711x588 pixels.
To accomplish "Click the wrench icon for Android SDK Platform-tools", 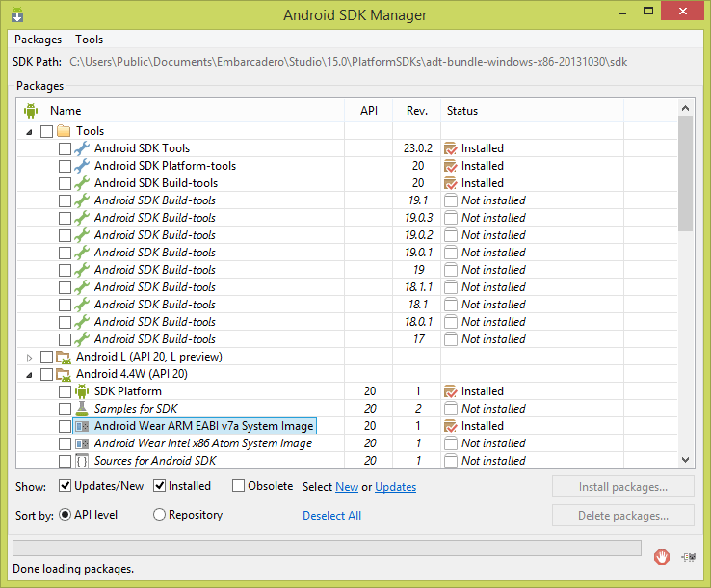I will [x=82, y=166].
